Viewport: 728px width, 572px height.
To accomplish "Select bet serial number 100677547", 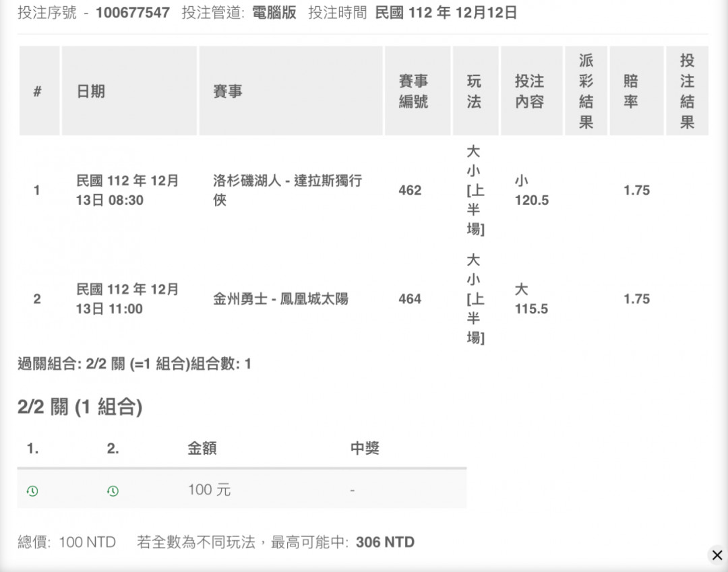I will (133, 13).
